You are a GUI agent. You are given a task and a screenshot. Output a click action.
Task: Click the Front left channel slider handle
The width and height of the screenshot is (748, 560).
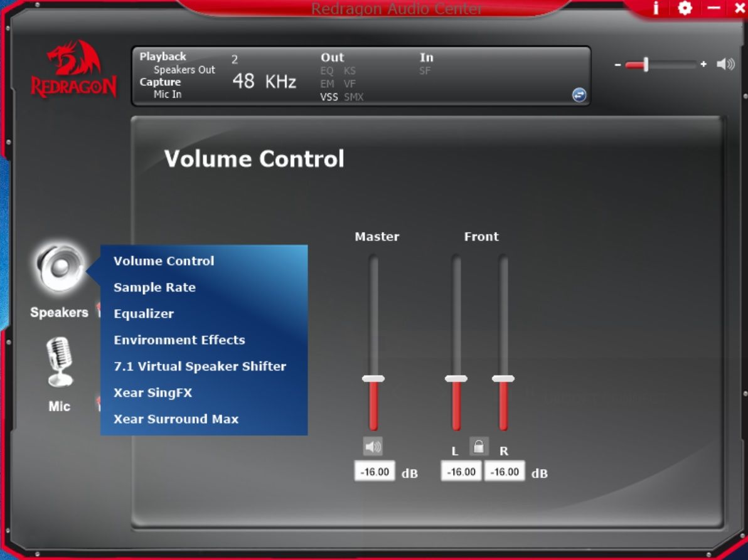click(x=456, y=378)
